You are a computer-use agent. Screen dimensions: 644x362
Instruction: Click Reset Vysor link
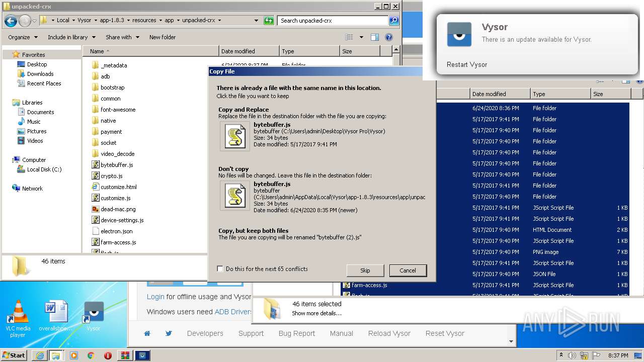445,333
